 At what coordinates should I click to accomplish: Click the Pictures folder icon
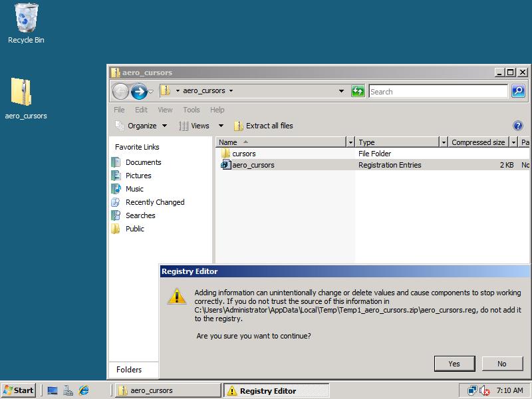coord(116,176)
